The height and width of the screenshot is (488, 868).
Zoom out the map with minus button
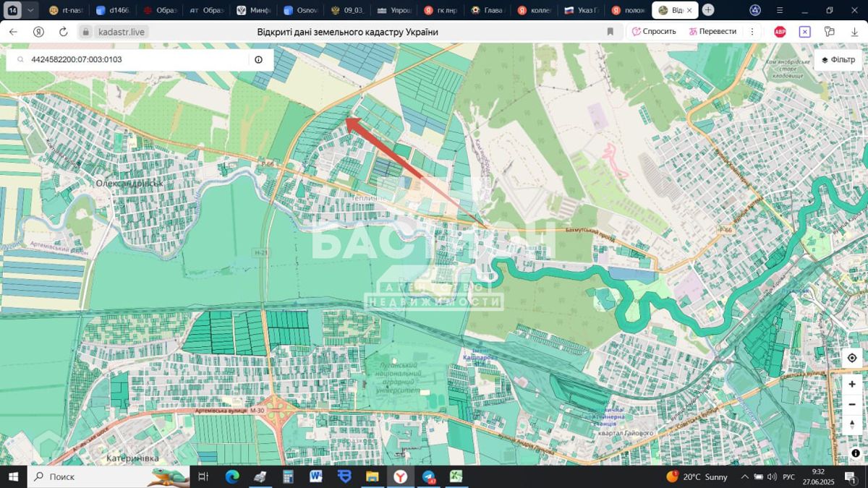coord(851,404)
